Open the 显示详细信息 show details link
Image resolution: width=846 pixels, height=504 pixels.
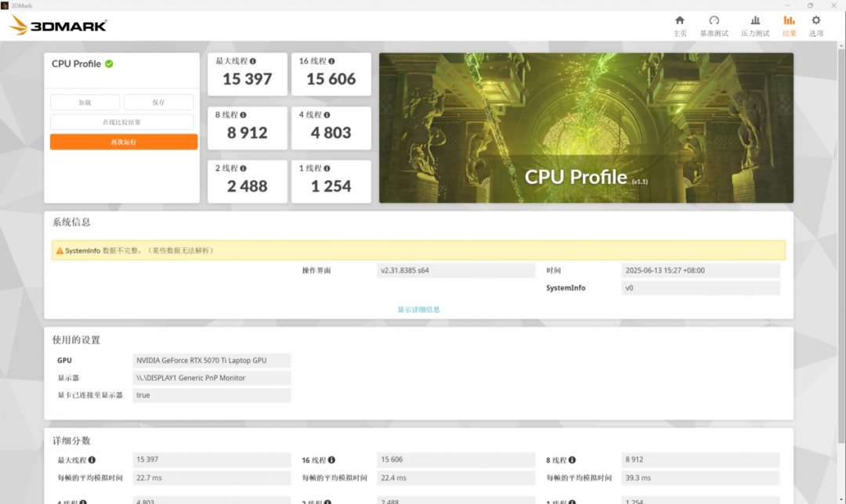click(418, 309)
